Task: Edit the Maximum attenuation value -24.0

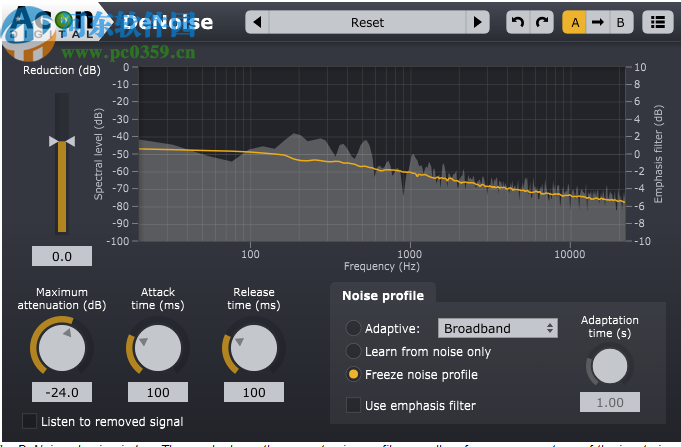Action: (62, 392)
